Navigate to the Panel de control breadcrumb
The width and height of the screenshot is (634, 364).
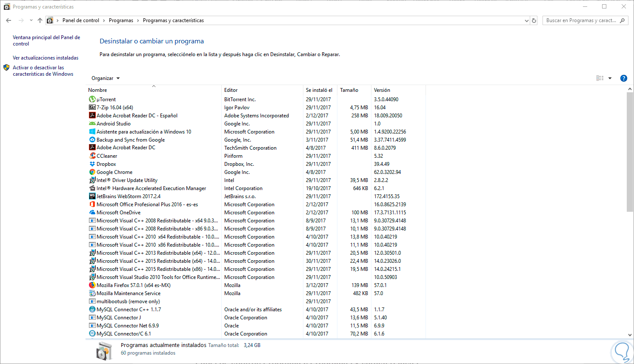click(x=81, y=20)
